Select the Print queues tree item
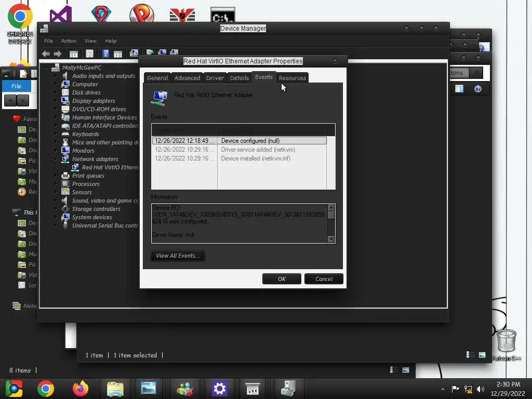 88,176
